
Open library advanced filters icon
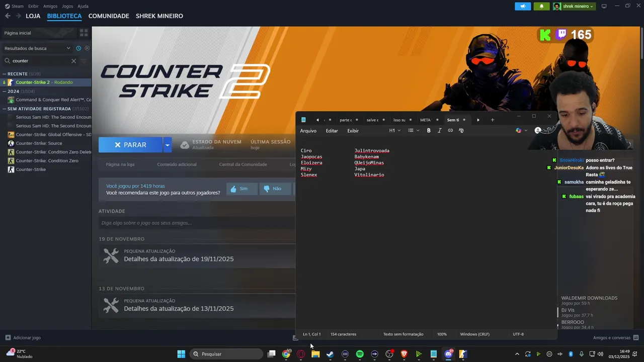point(84,61)
